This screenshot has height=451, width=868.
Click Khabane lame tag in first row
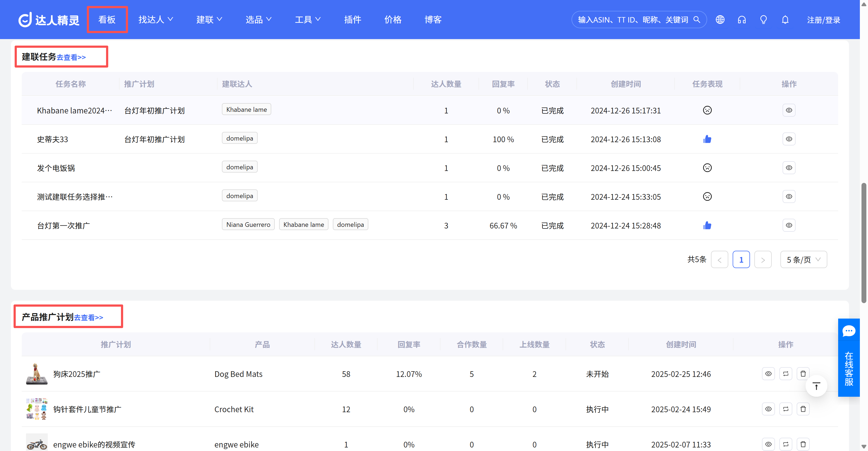[246, 109]
